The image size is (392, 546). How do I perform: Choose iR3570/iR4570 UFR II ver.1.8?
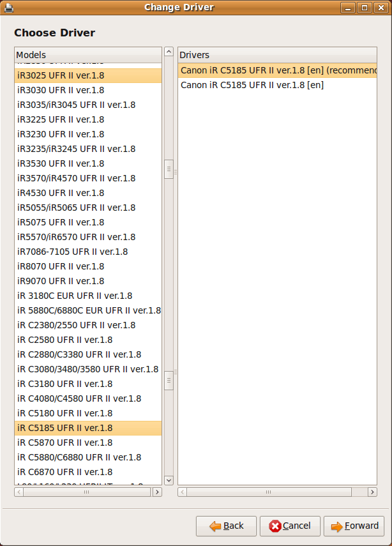point(88,178)
